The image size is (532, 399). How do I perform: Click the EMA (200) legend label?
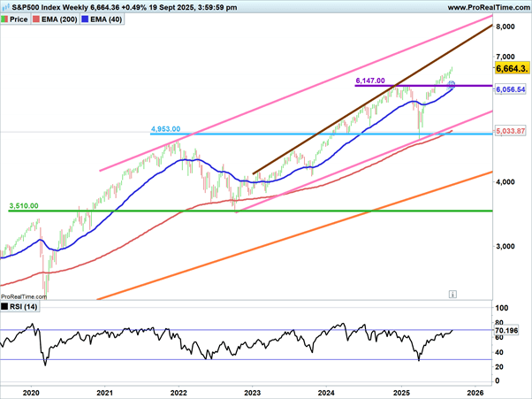[59, 19]
